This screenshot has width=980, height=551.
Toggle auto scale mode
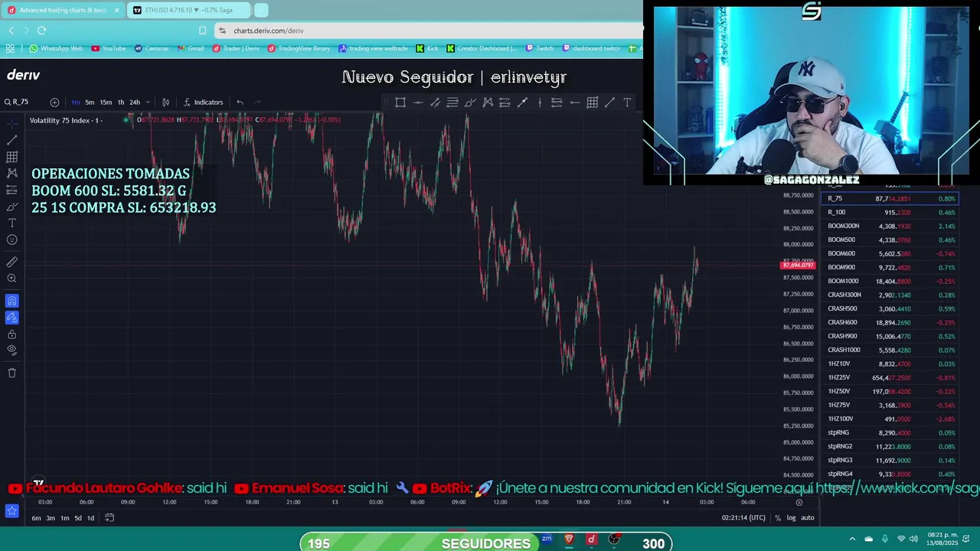(x=808, y=518)
